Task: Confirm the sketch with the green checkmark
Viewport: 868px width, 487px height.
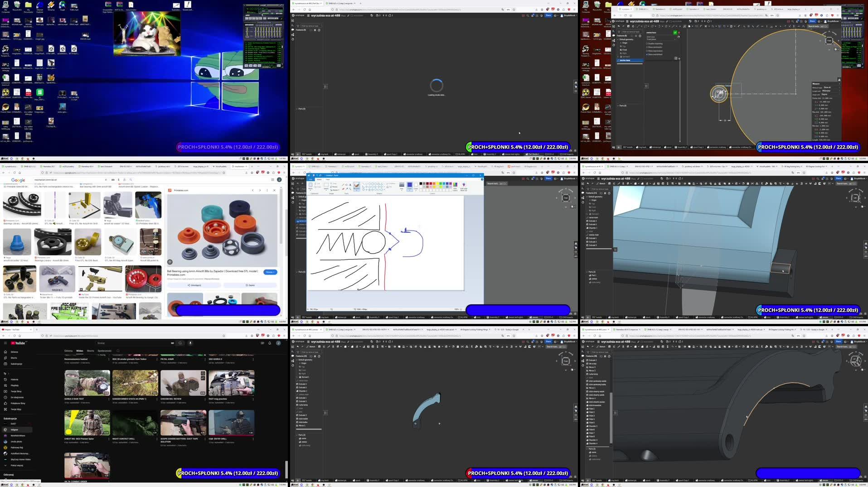Action: pyautogui.click(x=675, y=33)
